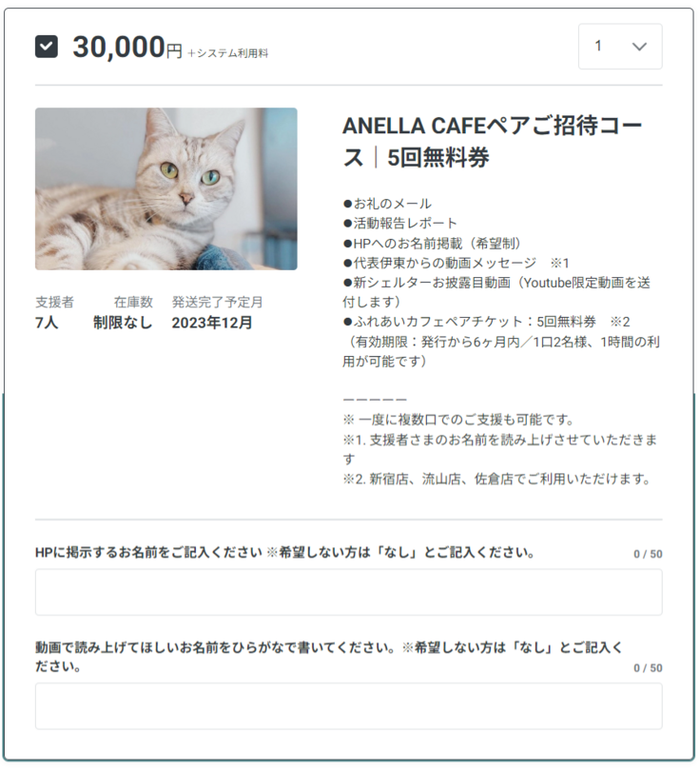The height and width of the screenshot is (769, 700).
Task: Click the 動画で読み上げてほしいお名前 field label
Action: point(328,657)
